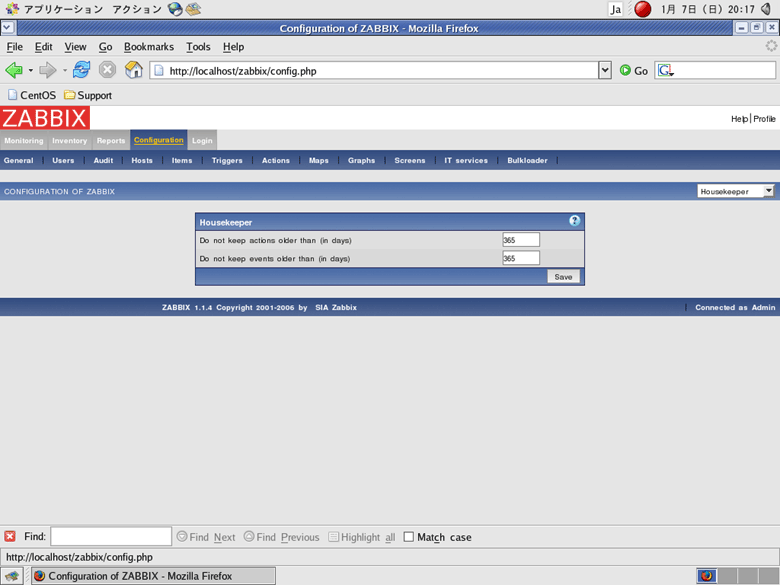This screenshot has width=780, height=585.
Task: Click the Firefox reload page icon
Action: click(82, 70)
